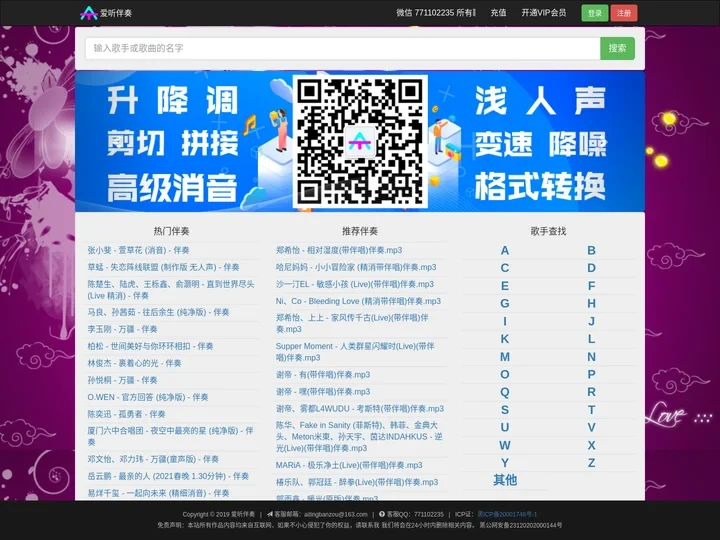Select singer letter Y
The image size is (720, 540).
505,463
